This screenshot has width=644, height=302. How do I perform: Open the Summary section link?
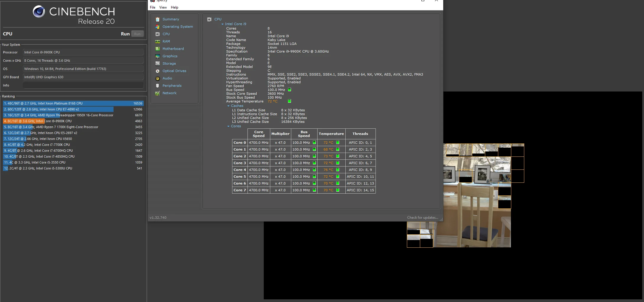pyautogui.click(x=171, y=19)
